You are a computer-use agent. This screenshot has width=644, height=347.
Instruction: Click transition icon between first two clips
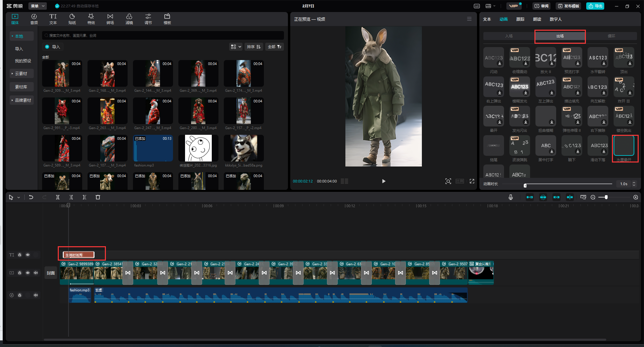tap(128, 273)
